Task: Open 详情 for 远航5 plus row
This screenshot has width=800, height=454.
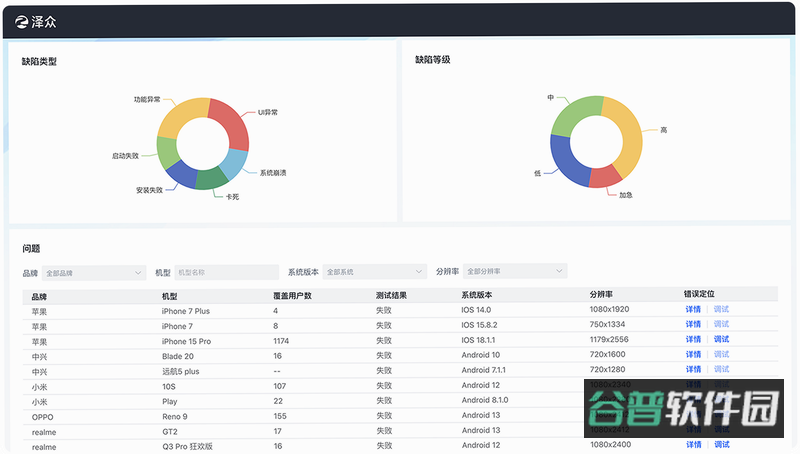Action: tap(693, 369)
